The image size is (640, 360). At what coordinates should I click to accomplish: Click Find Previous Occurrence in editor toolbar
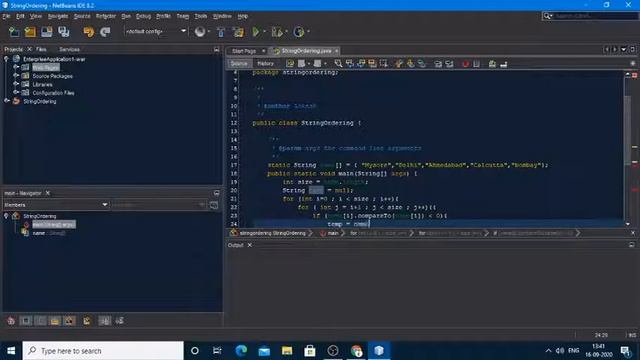(350, 64)
